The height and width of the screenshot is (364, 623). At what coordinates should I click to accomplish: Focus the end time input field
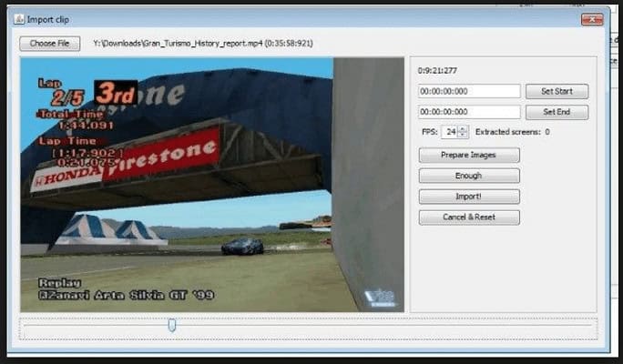(469, 112)
